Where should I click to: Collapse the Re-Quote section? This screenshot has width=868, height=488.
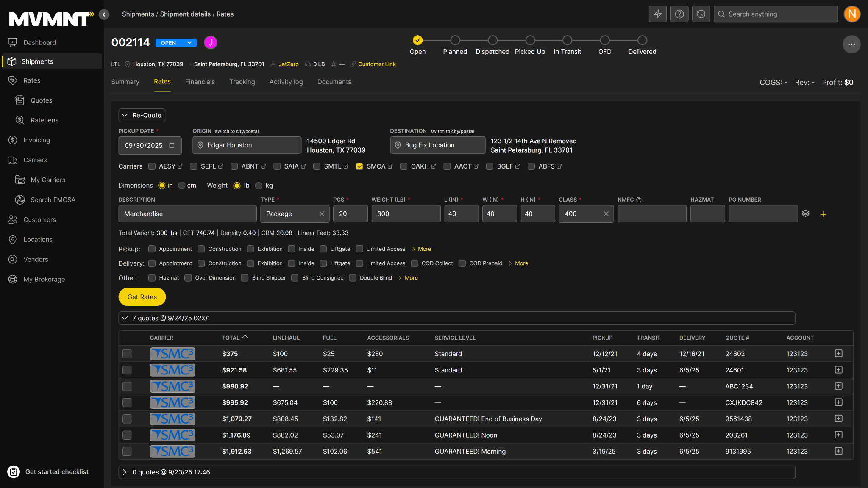coord(142,115)
